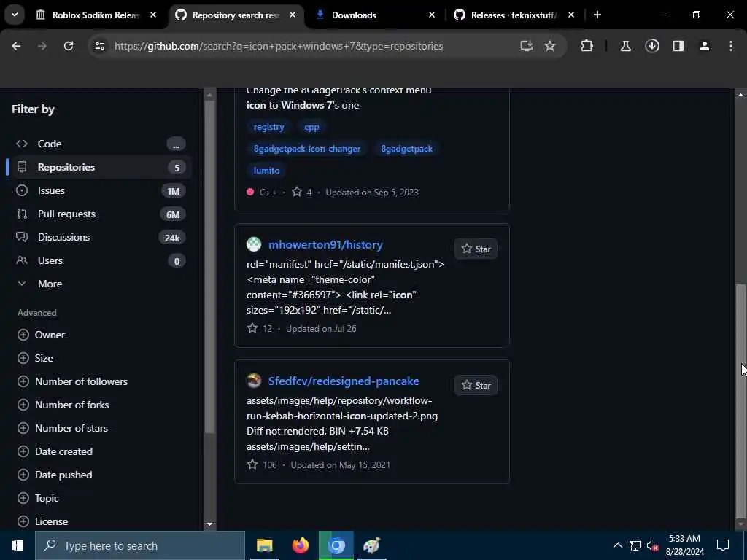Switch to the Releases teknixstuff tab

[514, 15]
